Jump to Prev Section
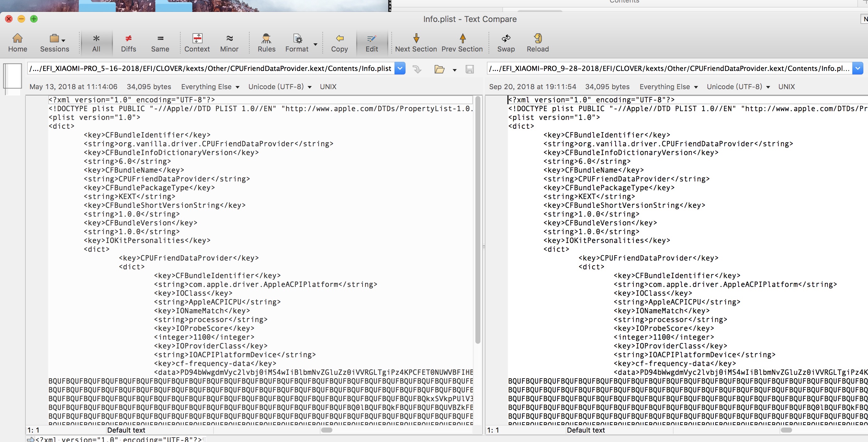Image resolution: width=868 pixels, height=442 pixels. coord(462,43)
